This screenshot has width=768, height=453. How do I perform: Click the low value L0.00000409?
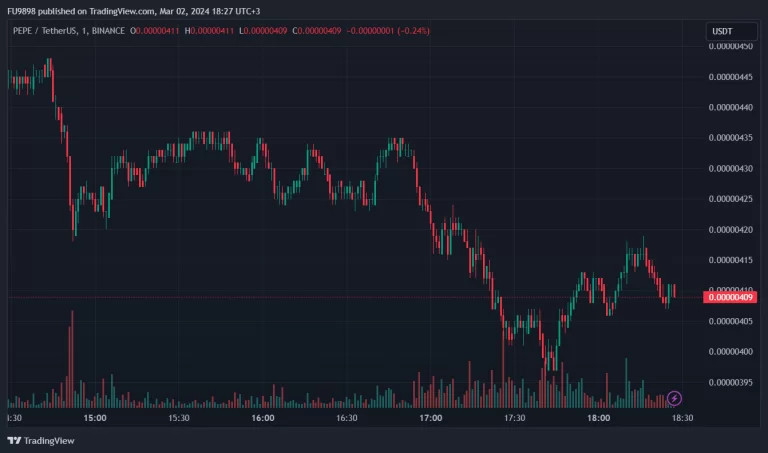263,31
